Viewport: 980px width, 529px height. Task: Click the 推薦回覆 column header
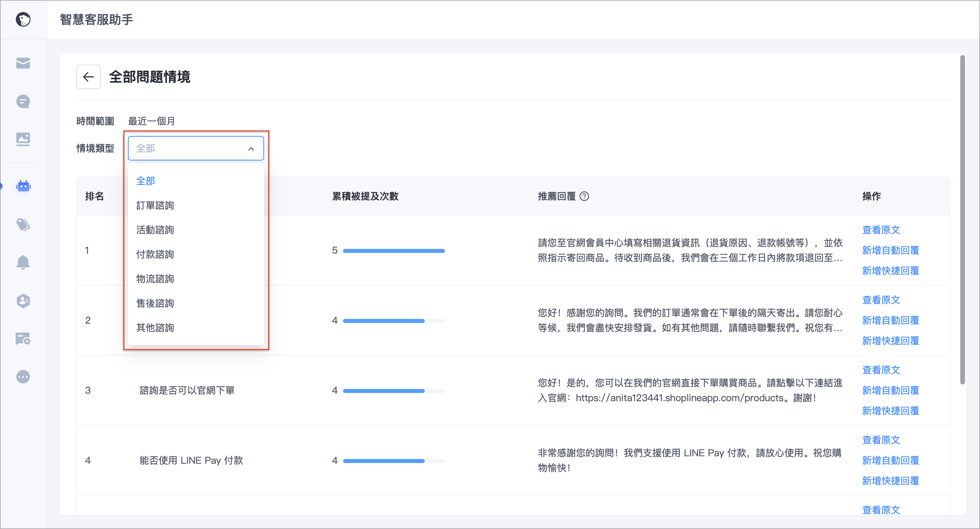tap(557, 196)
